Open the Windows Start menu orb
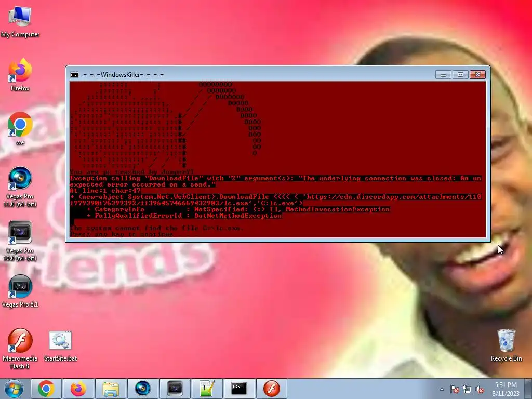 [x=14, y=389]
